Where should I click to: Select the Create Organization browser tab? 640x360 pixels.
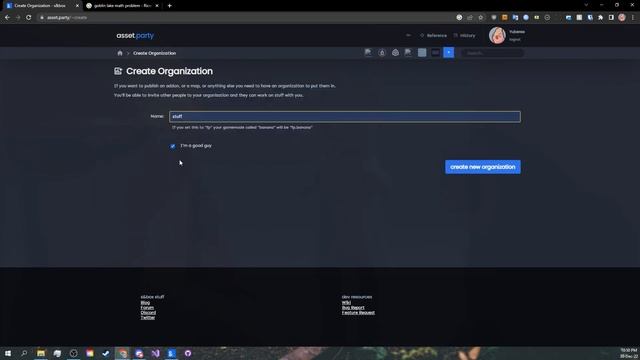click(x=40, y=6)
